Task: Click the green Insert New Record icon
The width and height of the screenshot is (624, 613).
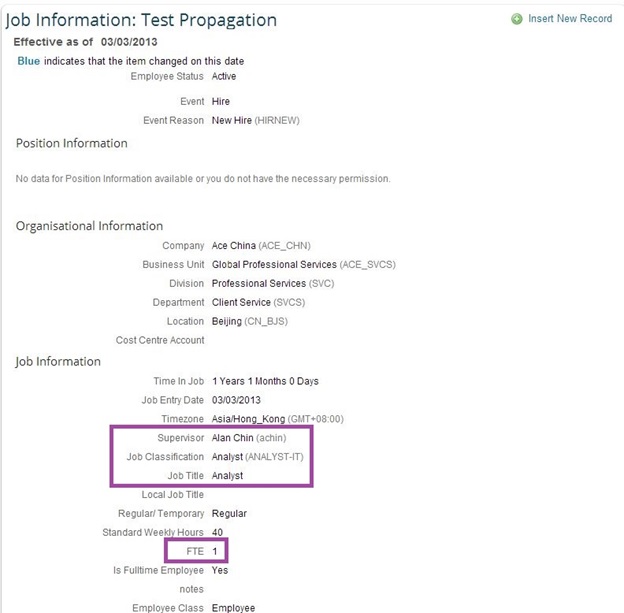Action: (x=517, y=19)
